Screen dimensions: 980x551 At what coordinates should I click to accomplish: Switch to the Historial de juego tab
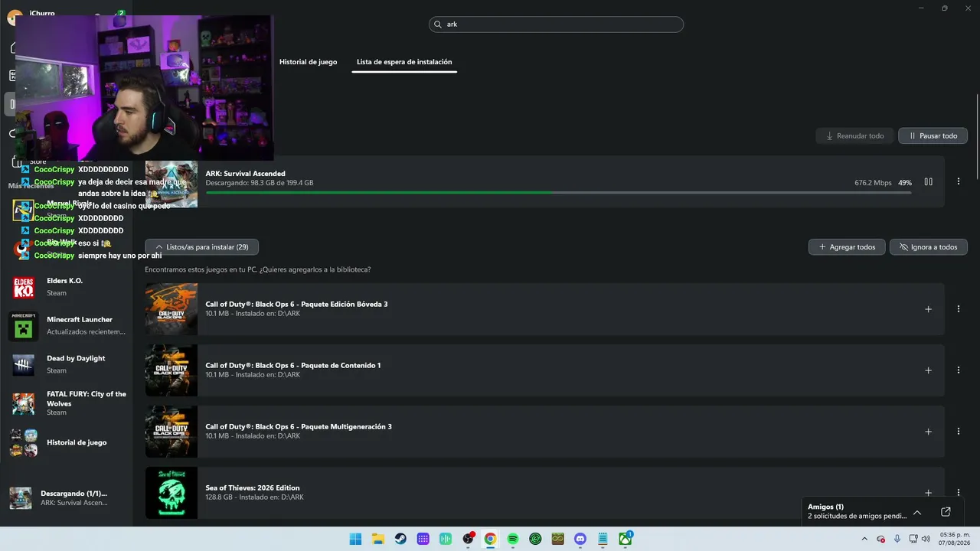(x=308, y=62)
